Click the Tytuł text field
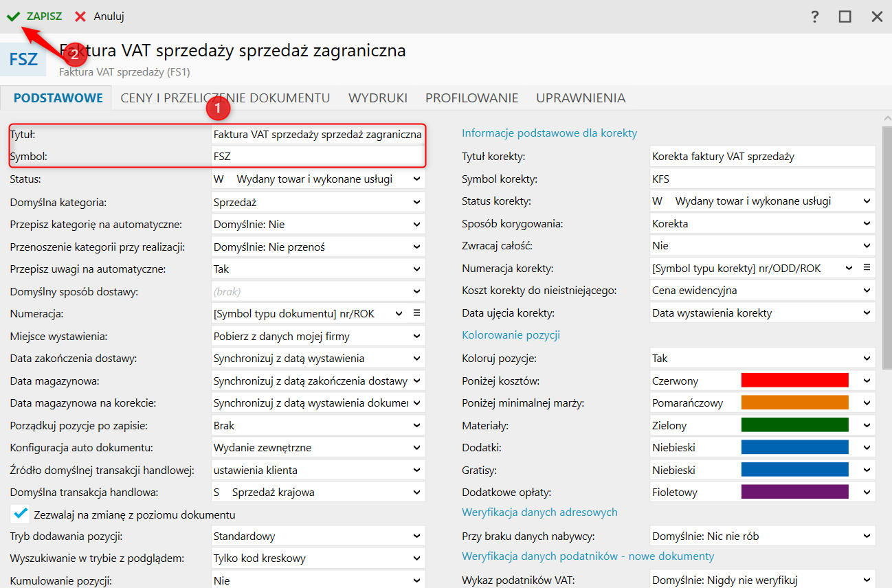This screenshot has width=892, height=588. (x=317, y=135)
